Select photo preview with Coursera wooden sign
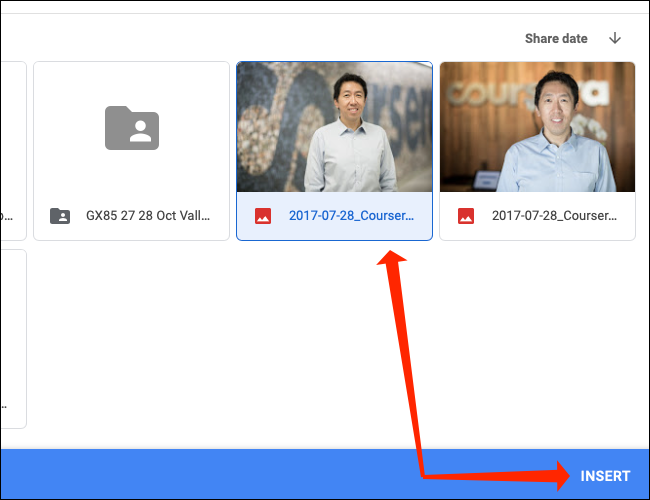Viewport: 650px width, 500px height. tap(537, 127)
